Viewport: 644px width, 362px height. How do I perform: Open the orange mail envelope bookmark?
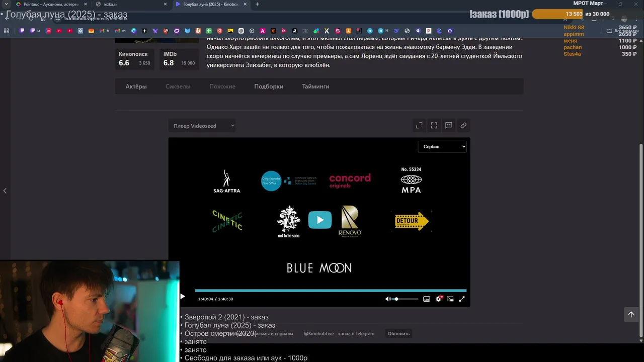[x=91, y=31]
